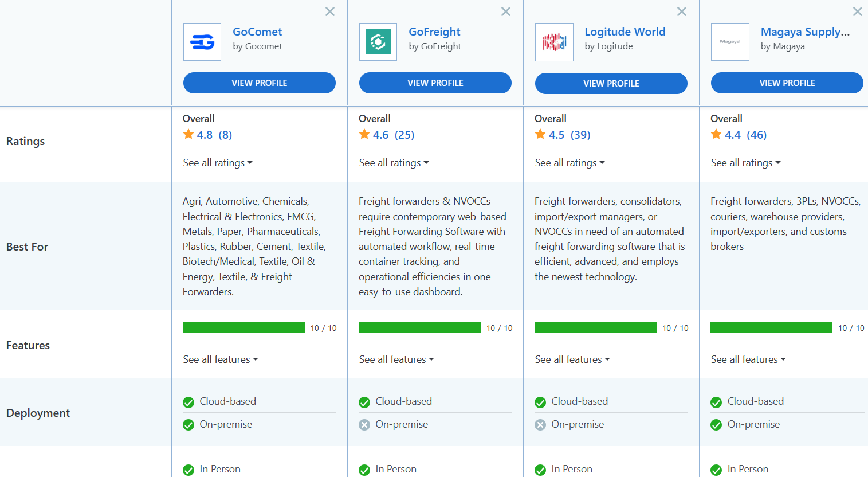
Task: Click the Features row label
Action: point(28,345)
